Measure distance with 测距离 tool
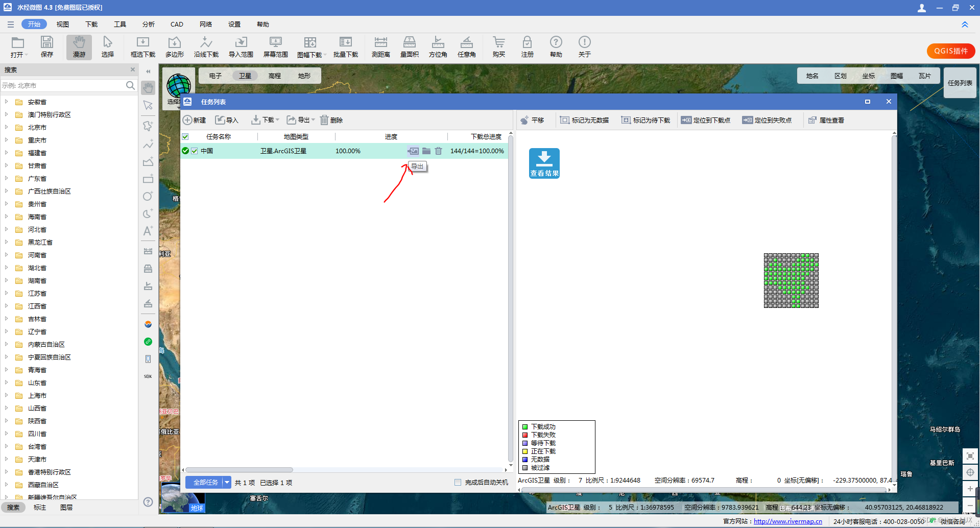 click(381, 47)
